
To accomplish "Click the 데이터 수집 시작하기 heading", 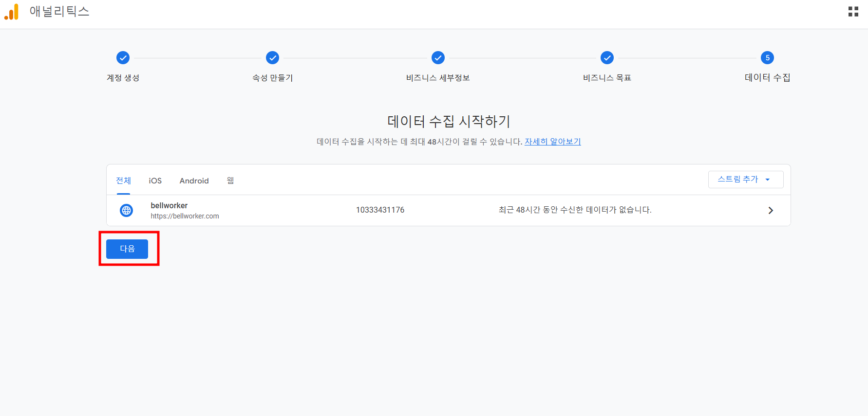I will 449,121.
